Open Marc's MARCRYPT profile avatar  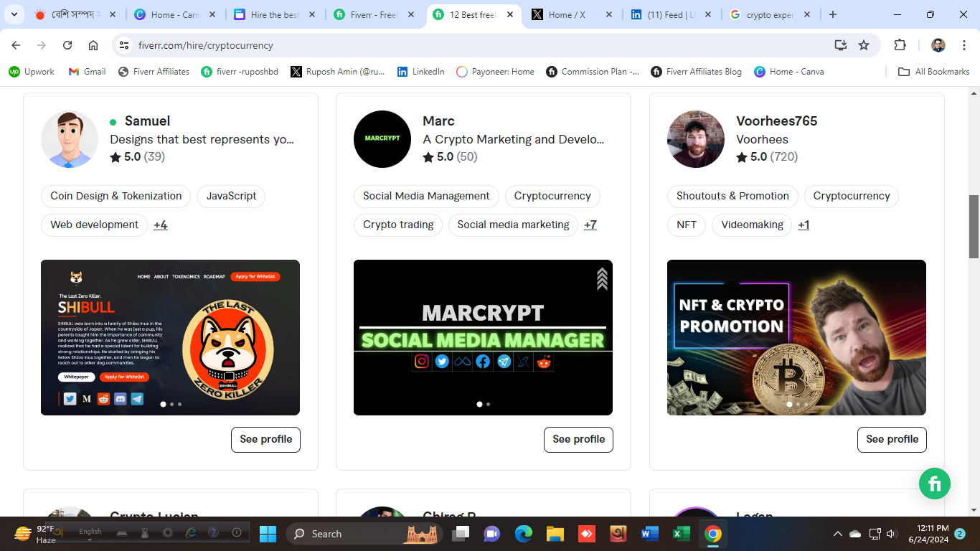(382, 139)
